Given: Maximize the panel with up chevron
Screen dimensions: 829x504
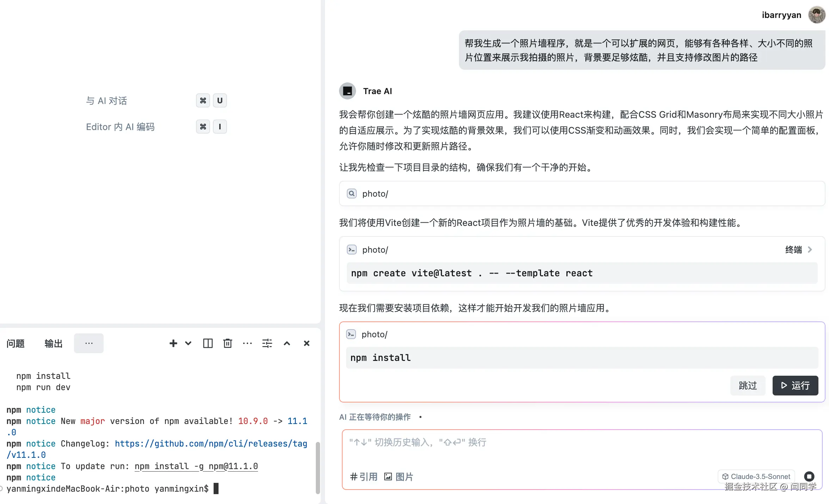Looking at the screenshot, I should coord(287,343).
